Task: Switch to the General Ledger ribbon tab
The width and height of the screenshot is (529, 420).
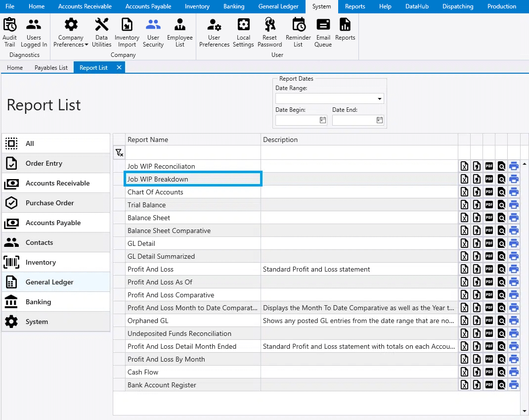Action: pos(278,6)
